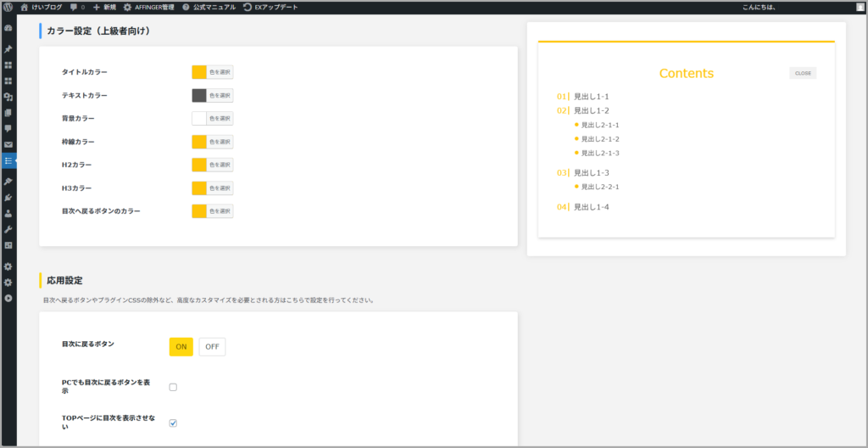Click the 見出し1-3 link in preview
Screen dimensions: 868x448
click(x=591, y=172)
